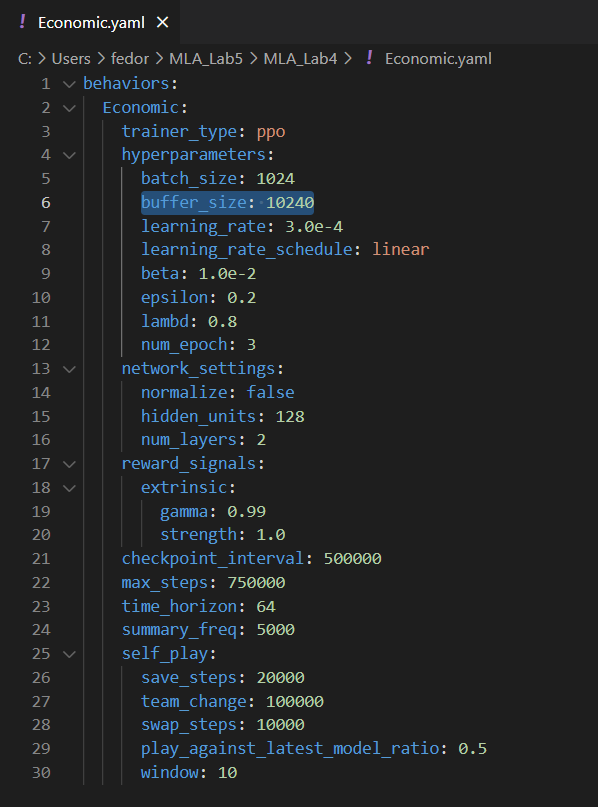Click the lambd value 0.8
Image resolution: width=598 pixels, height=807 pixels.
(x=222, y=322)
